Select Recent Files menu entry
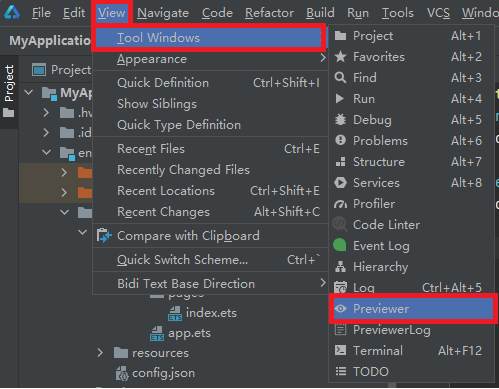This screenshot has width=499, height=389. (210, 149)
